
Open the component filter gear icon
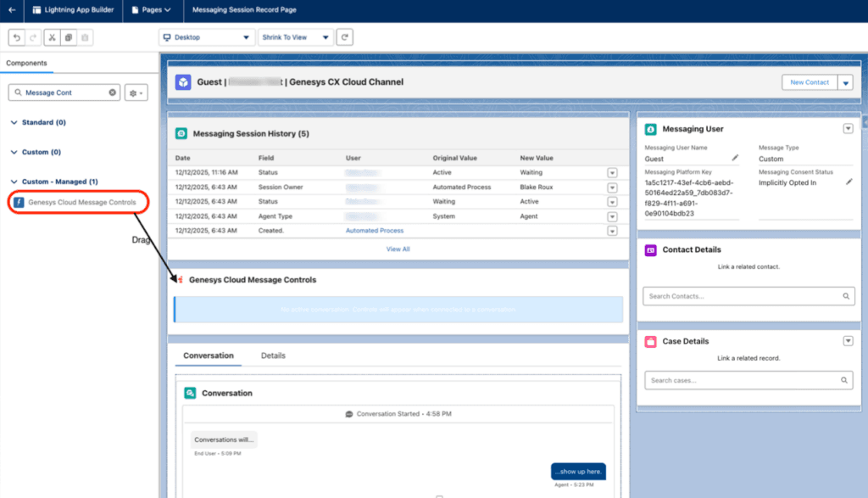(x=133, y=92)
